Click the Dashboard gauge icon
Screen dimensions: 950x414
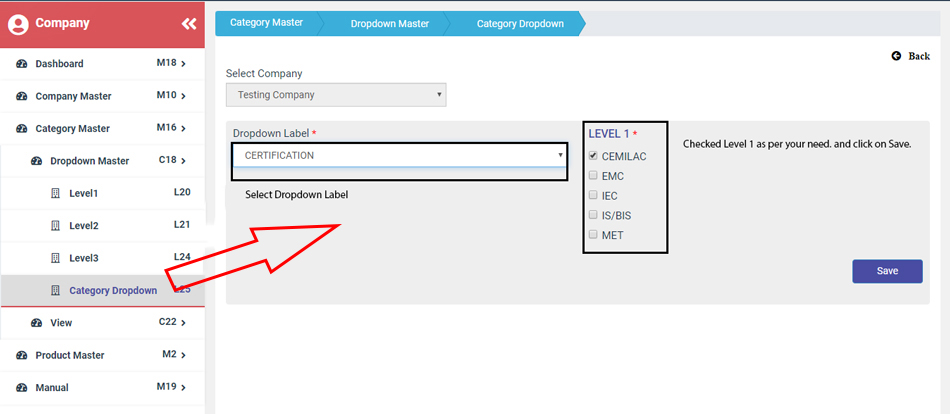(22, 64)
